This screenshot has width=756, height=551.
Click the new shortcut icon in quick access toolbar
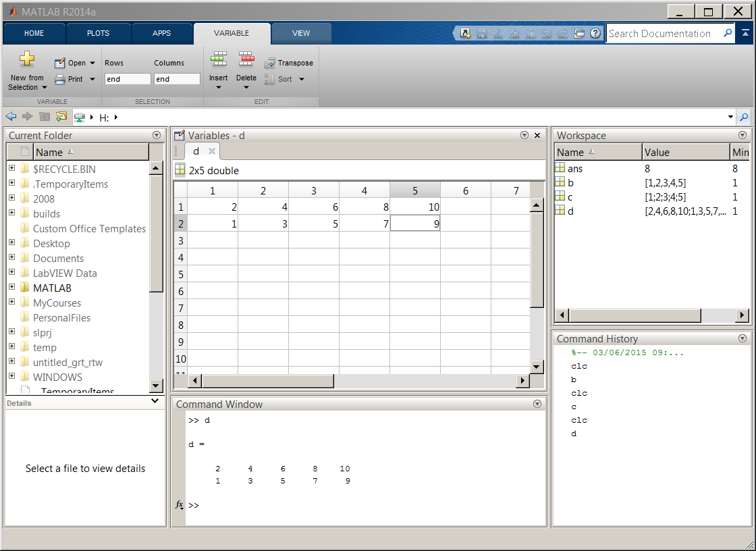tap(465, 33)
